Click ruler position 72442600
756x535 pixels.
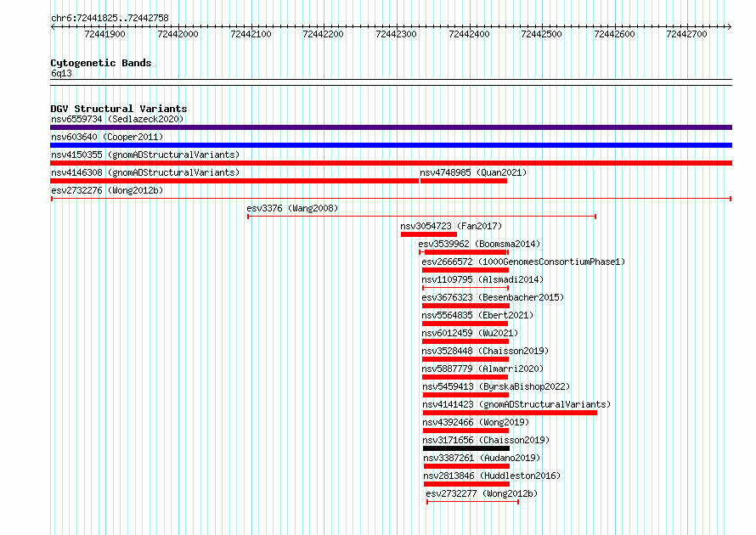pos(615,34)
